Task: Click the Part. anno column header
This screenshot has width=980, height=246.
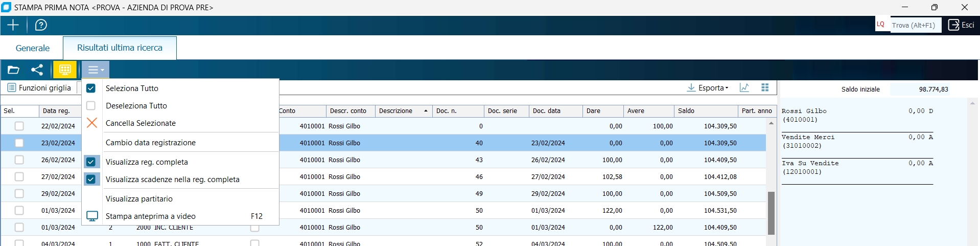Action: 757,110
